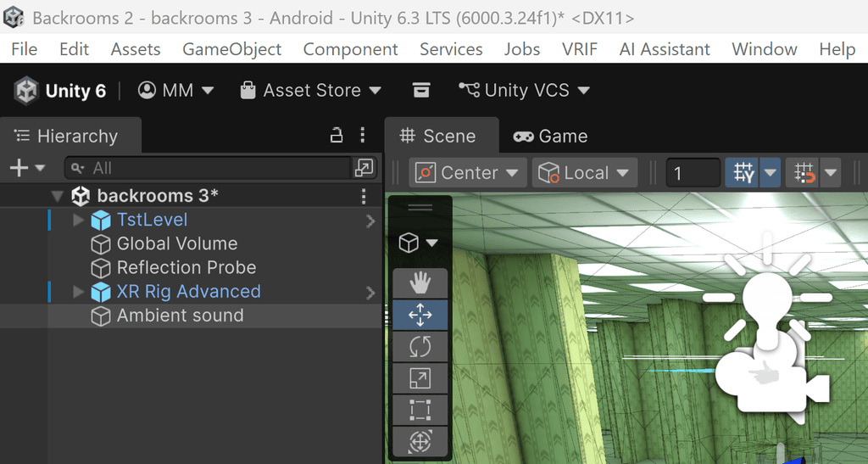
Task: Open the Asset Store dropdown
Action: [x=310, y=90]
